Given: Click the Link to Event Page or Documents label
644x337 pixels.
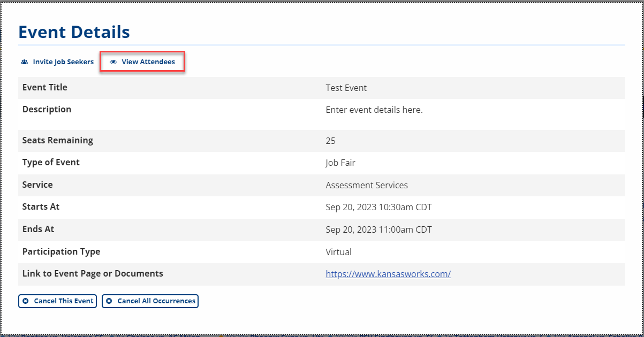Looking at the screenshot, I should pyautogui.click(x=93, y=273).
